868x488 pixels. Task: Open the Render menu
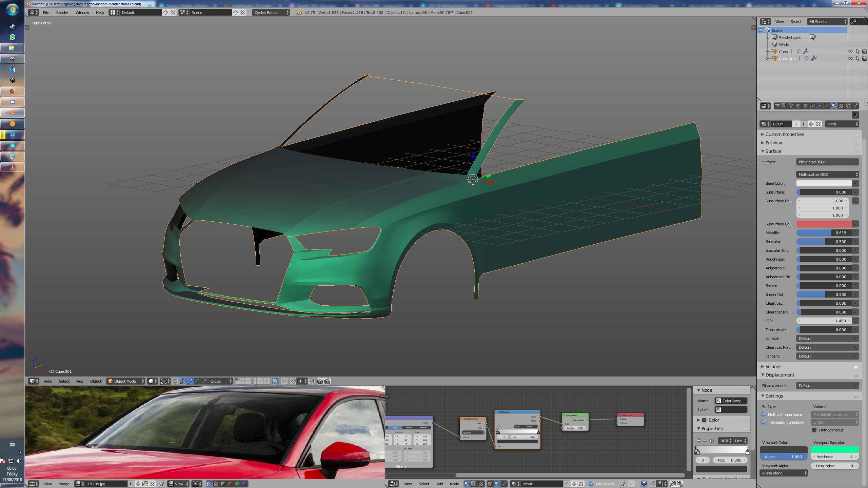62,13
